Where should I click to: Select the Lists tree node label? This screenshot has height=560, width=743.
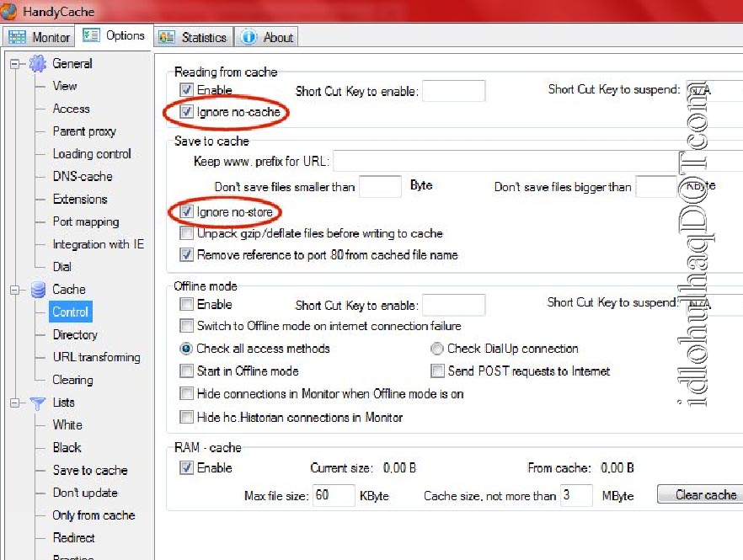point(63,403)
